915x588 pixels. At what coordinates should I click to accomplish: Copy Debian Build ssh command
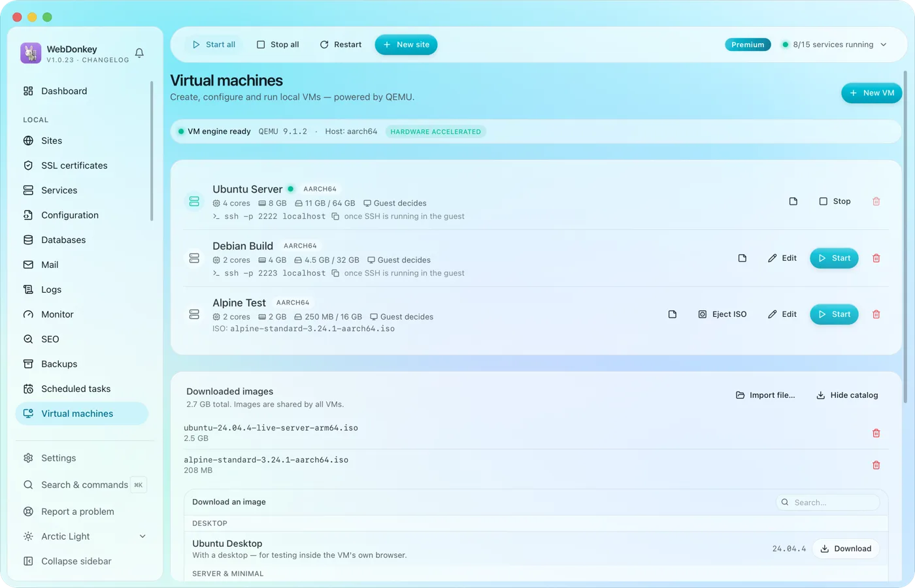[x=335, y=273]
